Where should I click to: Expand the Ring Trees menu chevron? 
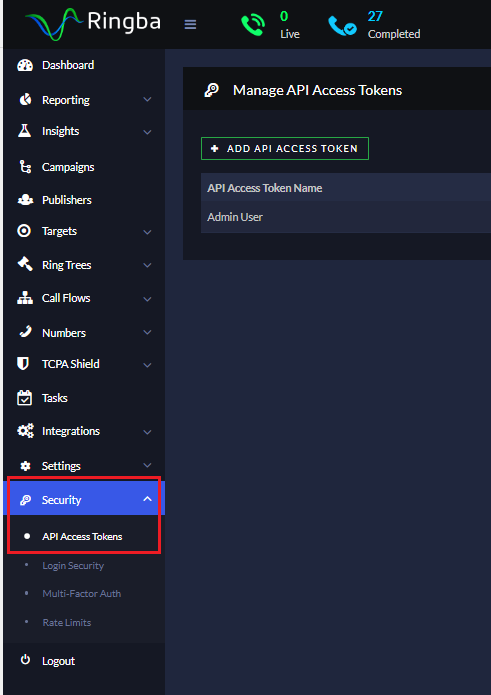tap(148, 265)
